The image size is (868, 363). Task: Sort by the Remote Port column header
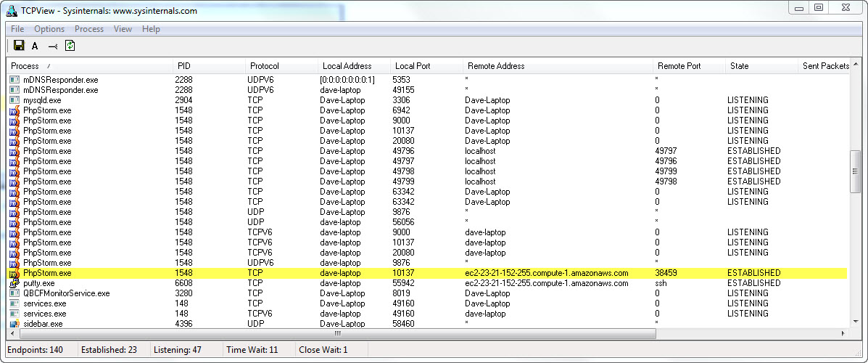click(689, 66)
